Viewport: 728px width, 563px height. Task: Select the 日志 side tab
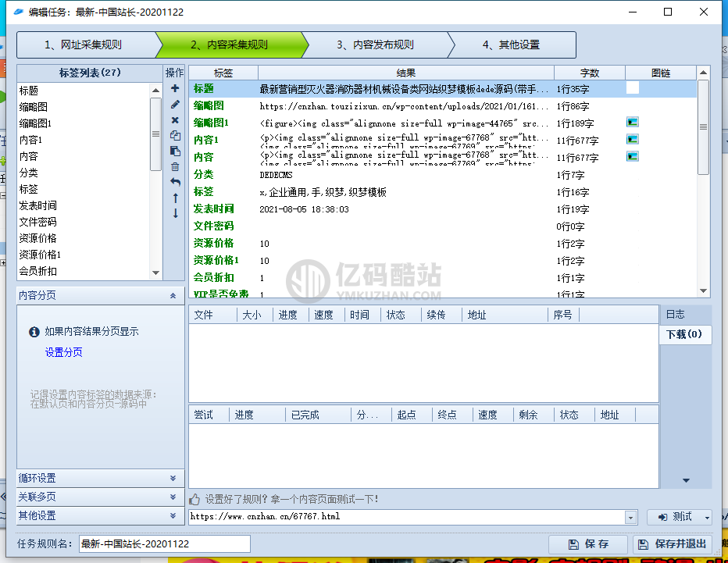pyautogui.click(x=676, y=315)
